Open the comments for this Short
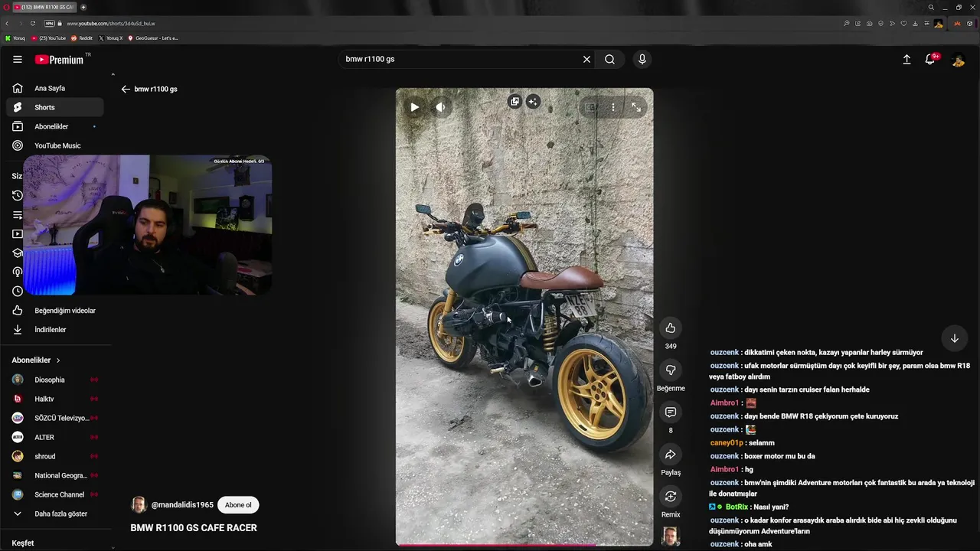 point(671,412)
